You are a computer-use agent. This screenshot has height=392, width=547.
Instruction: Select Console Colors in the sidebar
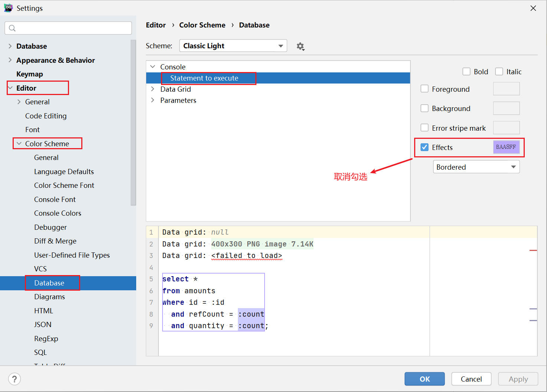(58, 213)
